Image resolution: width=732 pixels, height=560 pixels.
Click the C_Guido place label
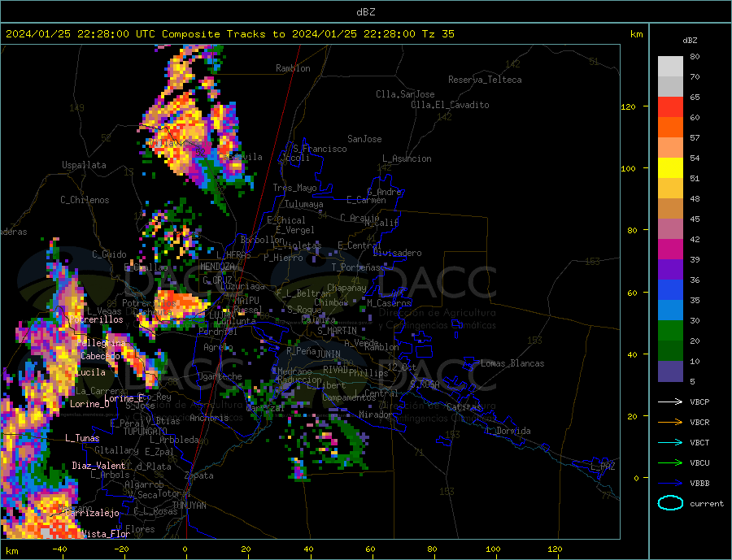point(109,254)
